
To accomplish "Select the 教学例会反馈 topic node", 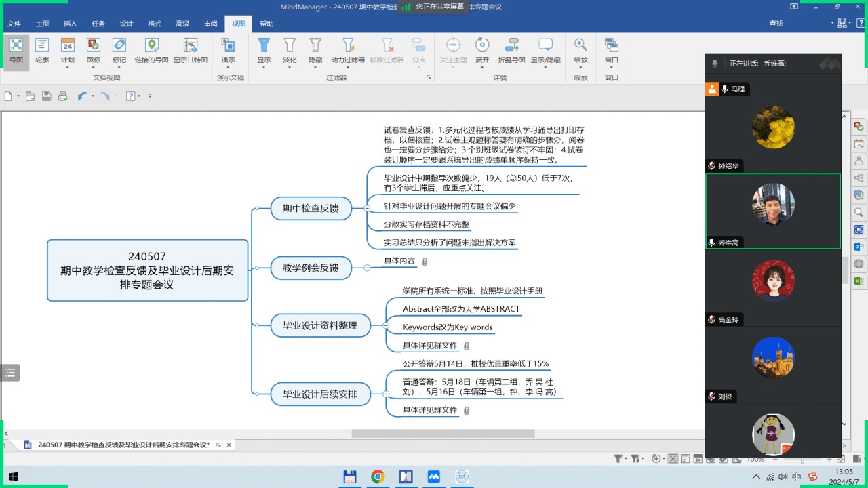I will point(311,268).
